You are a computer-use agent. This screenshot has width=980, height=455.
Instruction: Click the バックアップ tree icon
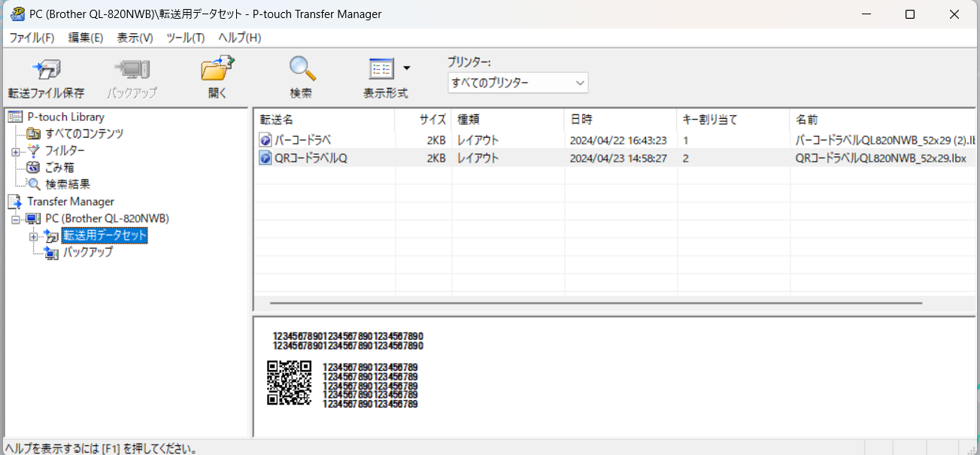click(51, 253)
